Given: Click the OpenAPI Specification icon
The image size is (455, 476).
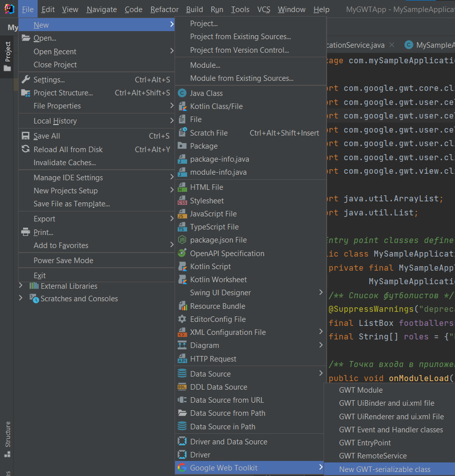Looking at the screenshot, I should 182,253.
